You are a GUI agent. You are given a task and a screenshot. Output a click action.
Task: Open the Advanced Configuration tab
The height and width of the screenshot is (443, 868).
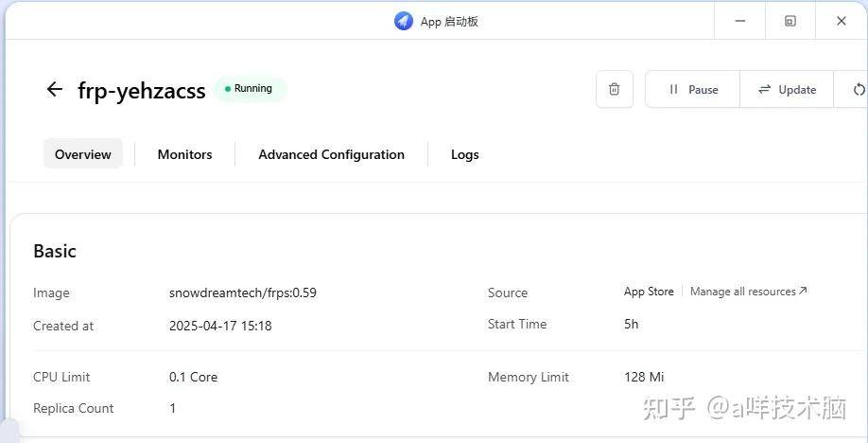tap(331, 154)
